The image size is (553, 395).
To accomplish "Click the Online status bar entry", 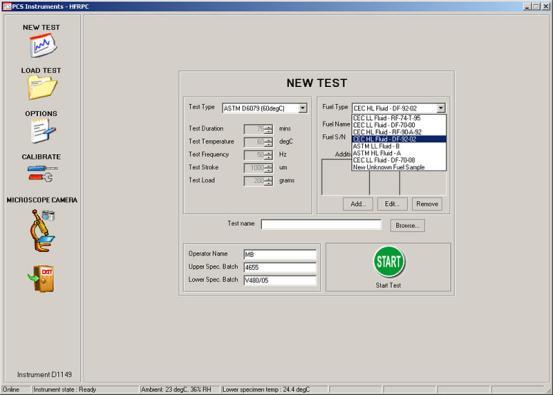I will coord(11,389).
